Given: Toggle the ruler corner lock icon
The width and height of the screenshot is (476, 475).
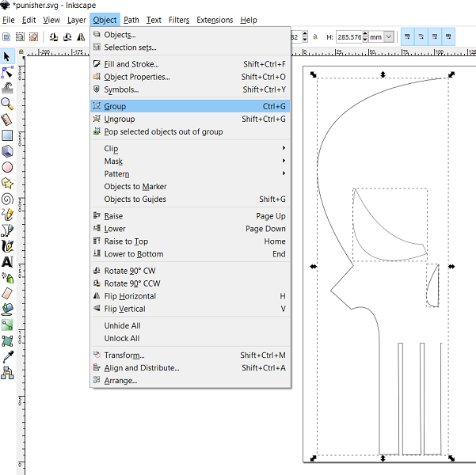Looking at the screenshot, I should [x=21, y=51].
